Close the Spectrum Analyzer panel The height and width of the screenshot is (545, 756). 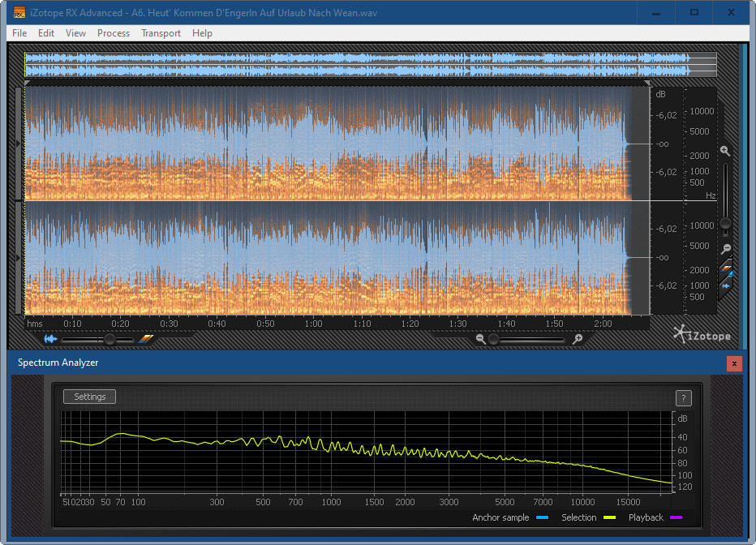pyautogui.click(x=734, y=363)
